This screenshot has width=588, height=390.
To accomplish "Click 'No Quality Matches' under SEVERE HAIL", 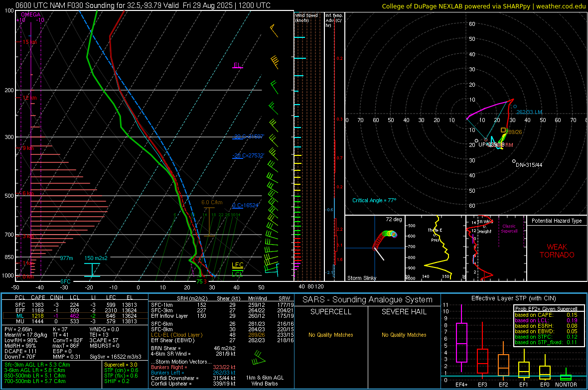I will (x=404, y=335).
